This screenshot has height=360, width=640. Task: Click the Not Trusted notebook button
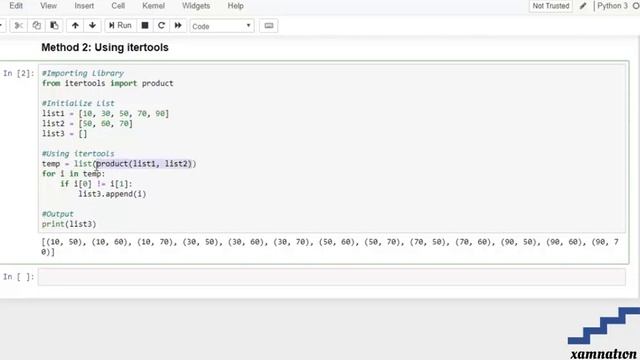[x=551, y=6]
